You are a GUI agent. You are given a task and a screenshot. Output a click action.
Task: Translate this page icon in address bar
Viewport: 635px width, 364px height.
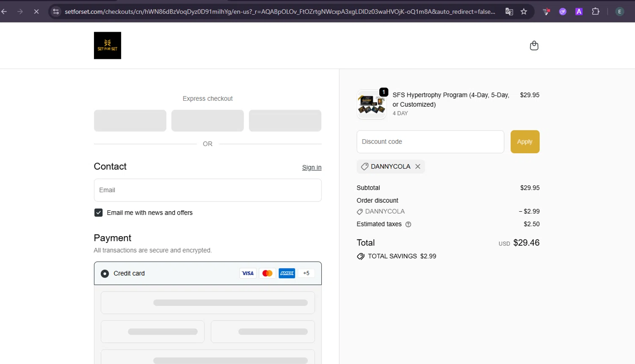[509, 11]
